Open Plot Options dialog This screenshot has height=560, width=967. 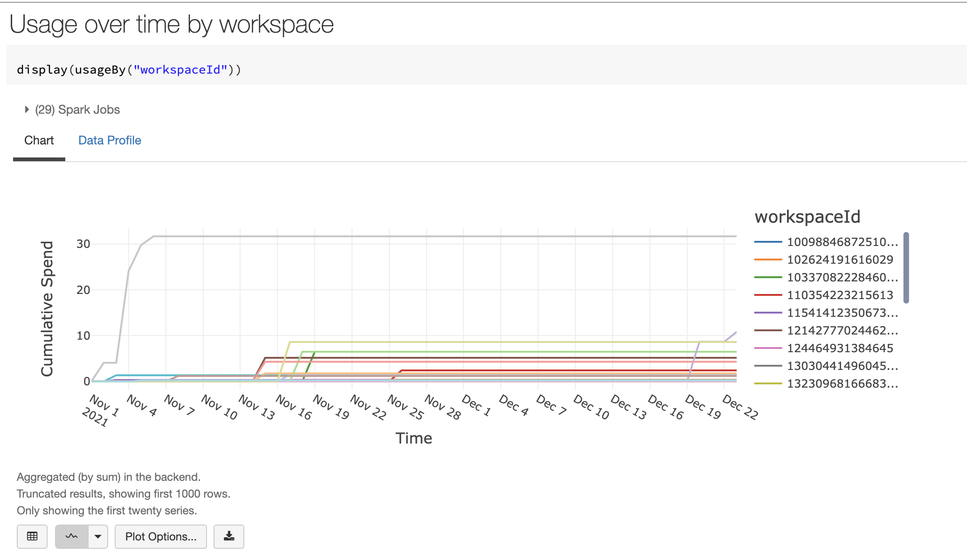click(x=160, y=536)
